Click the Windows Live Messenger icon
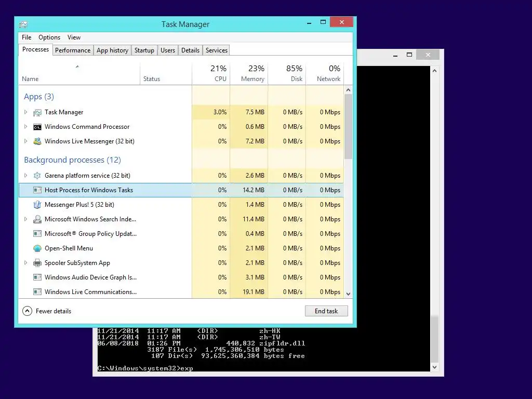Screen dimensions: 532x399 click(37, 141)
